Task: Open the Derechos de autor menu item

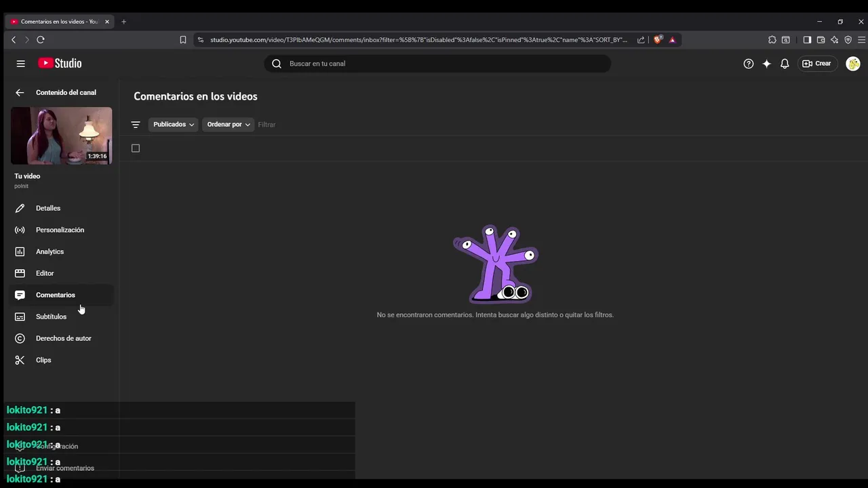Action: (x=61, y=338)
